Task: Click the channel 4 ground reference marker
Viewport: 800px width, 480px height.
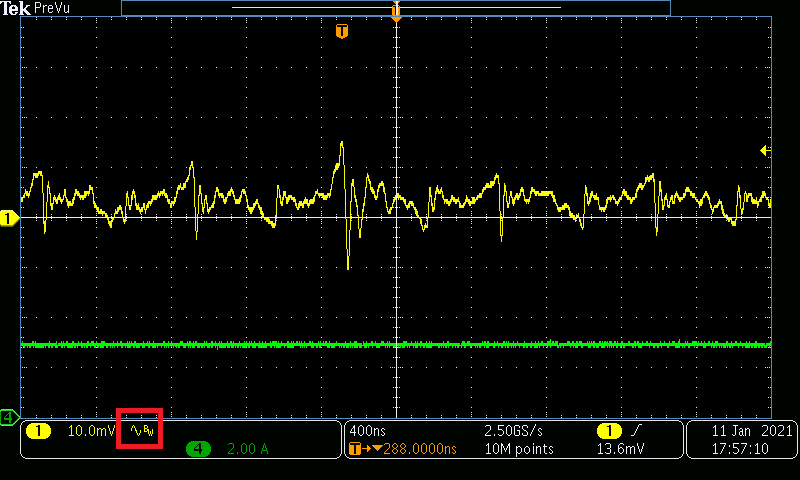Action: click(x=9, y=415)
